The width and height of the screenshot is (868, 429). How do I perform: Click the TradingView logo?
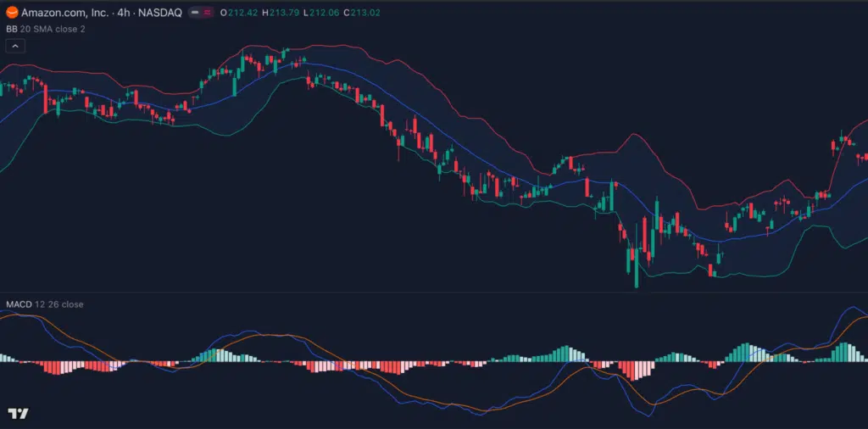tap(18, 414)
